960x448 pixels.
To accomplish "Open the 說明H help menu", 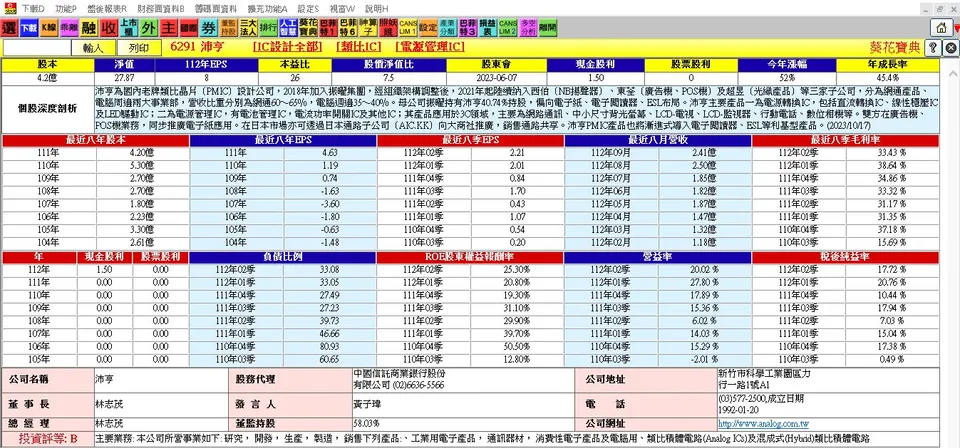I will pos(377,9).
